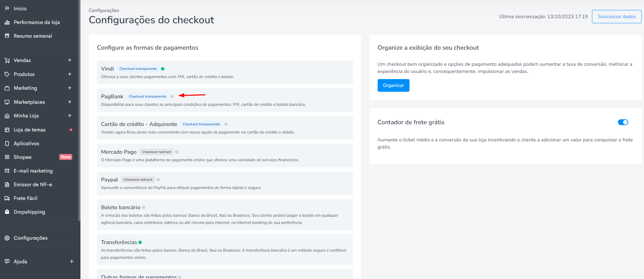This screenshot has width=644, height=279.
Task: Click the Ajuda help icon
Action: point(7,262)
